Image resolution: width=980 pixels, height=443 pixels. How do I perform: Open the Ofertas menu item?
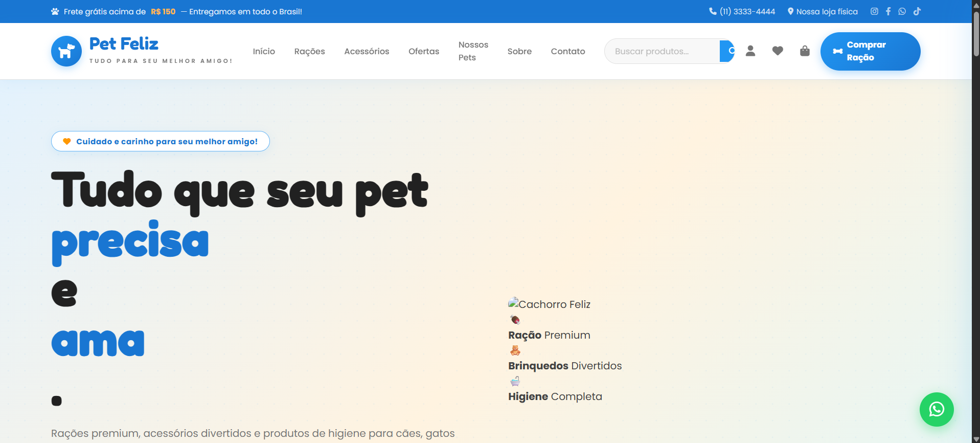(424, 51)
